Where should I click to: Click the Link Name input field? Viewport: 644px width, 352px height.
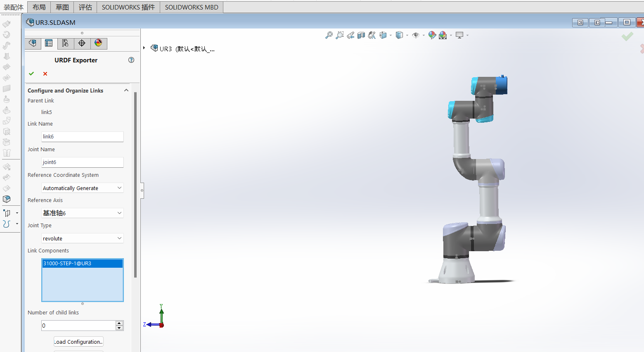coord(83,137)
